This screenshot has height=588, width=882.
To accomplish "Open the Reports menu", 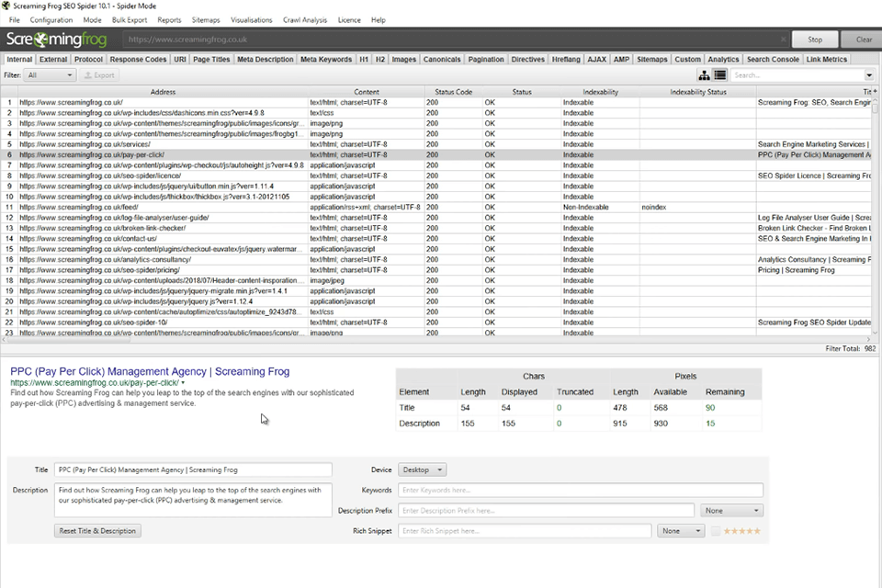I will [169, 19].
